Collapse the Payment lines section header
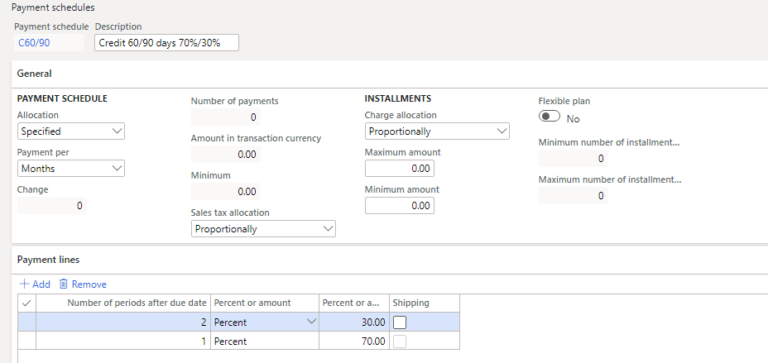 (48, 260)
